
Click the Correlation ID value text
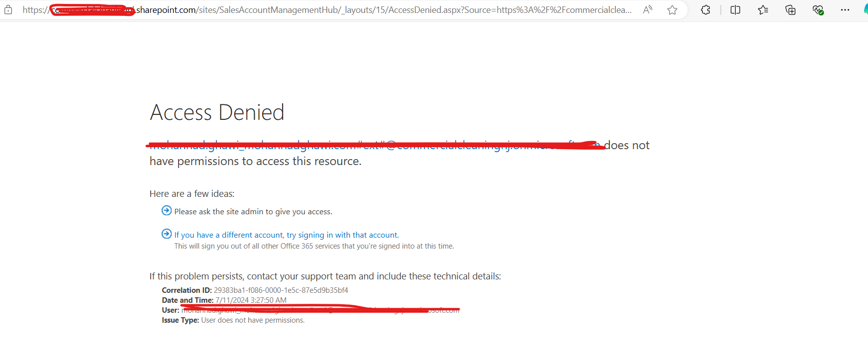click(281, 290)
